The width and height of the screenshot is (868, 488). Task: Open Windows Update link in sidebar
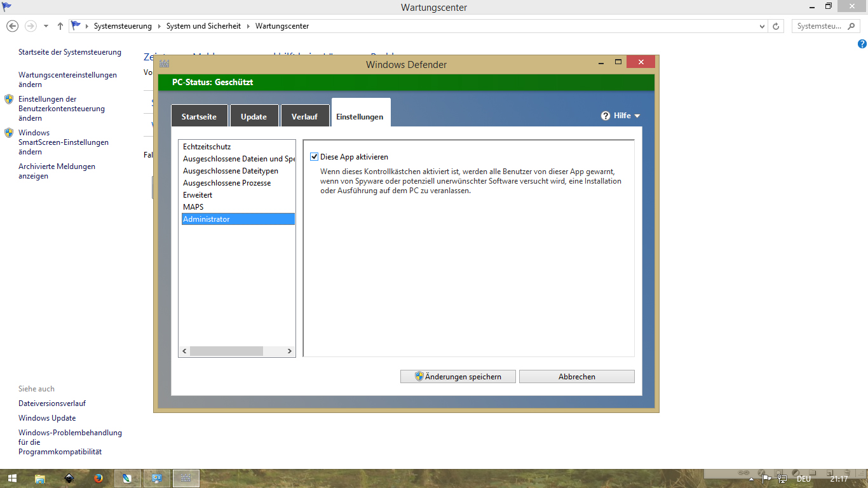point(47,418)
